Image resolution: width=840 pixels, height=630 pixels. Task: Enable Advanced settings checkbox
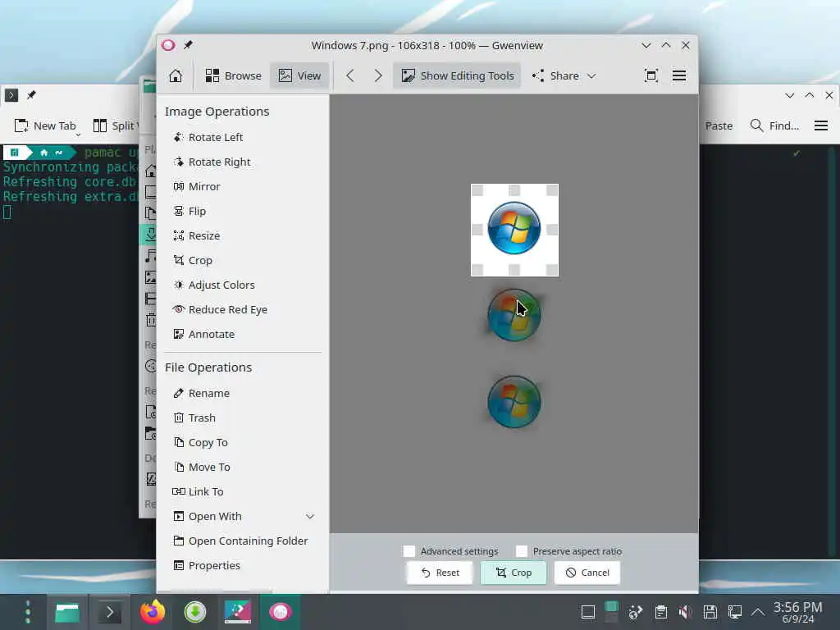[x=409, y=551]
